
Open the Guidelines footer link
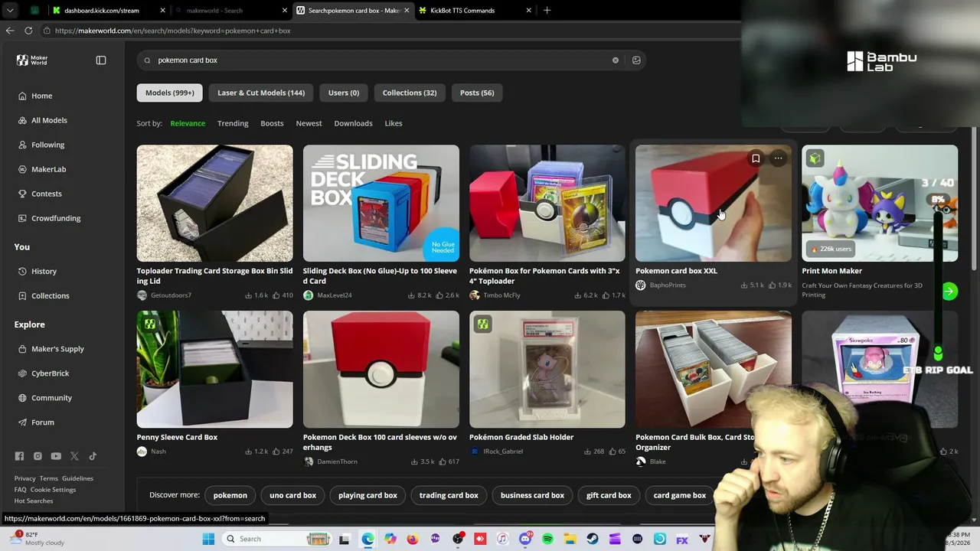[x=77, y=478]
